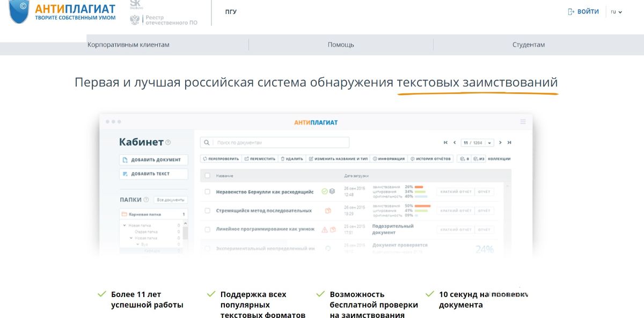Click the ПГУ label in header
Image resolution: width=644 pixels, height=318 pixels.
point(231,12)
